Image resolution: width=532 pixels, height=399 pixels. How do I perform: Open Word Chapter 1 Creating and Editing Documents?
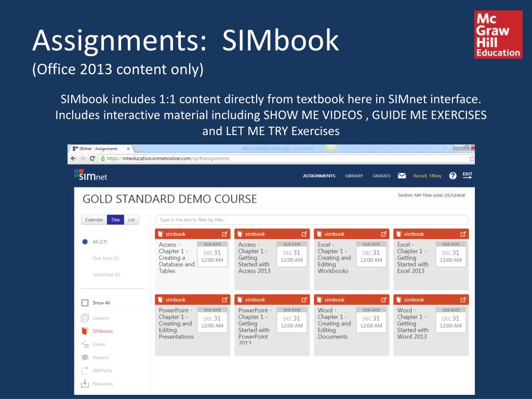(x=334, y=323)
